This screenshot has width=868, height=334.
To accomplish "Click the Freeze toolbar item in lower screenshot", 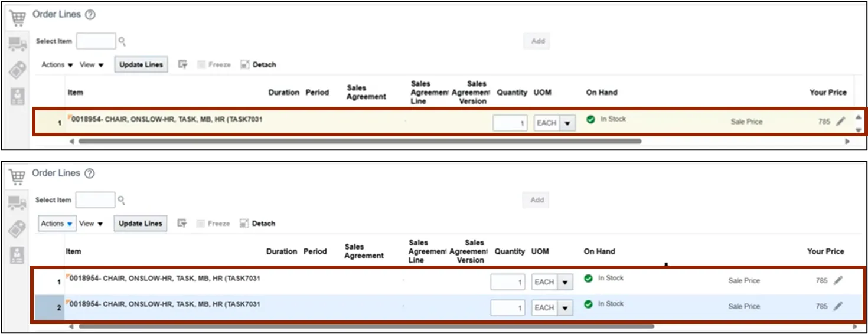I will click(x=213, y=224).
